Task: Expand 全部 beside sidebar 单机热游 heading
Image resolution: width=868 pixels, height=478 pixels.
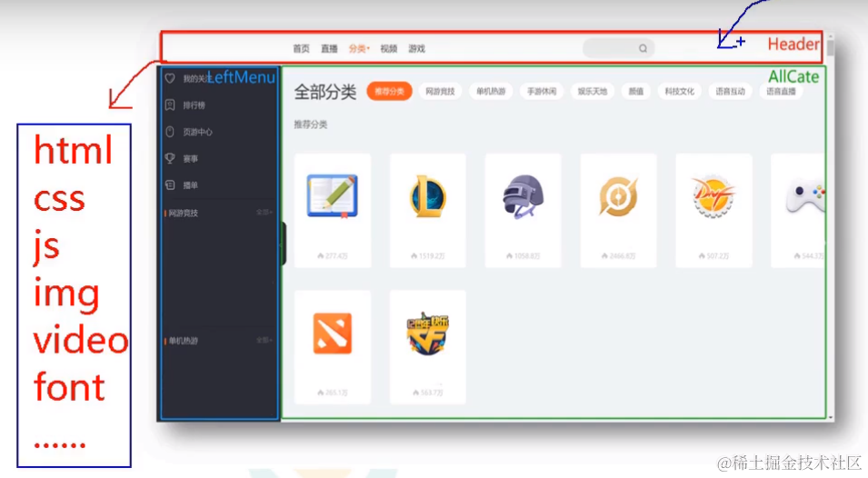Action: [x=264, y=340]
